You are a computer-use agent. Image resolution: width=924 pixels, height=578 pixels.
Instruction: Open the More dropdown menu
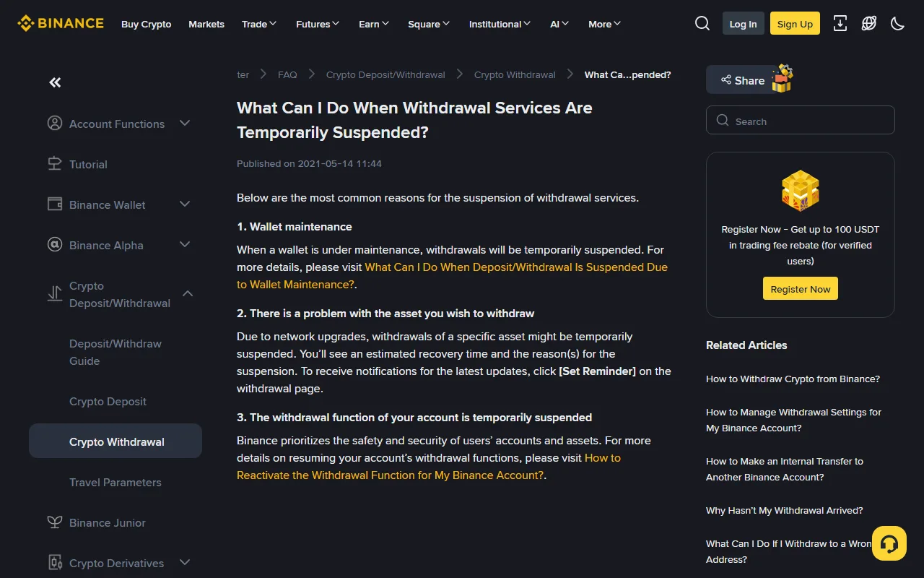pos(604,24)
